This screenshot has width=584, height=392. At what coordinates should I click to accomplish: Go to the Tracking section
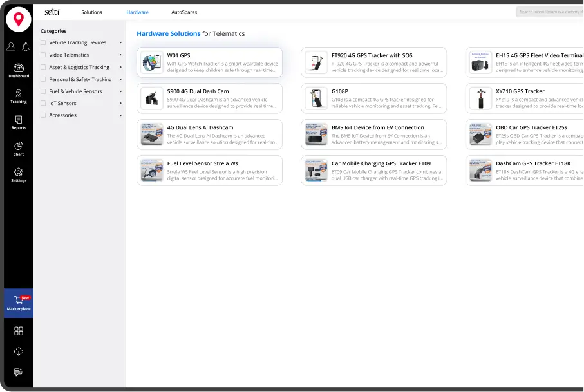click(19, 96)
